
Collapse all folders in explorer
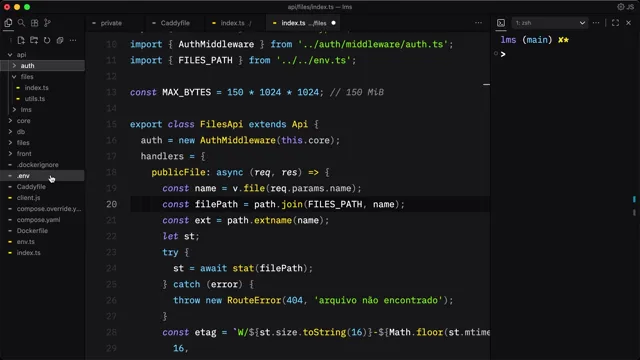[60, 40]
